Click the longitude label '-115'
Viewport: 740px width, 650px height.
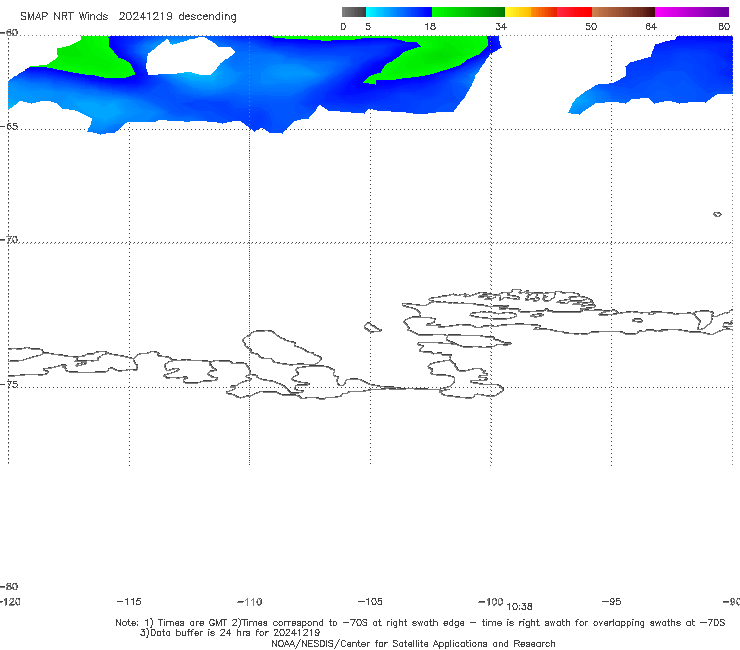[129, 601]
